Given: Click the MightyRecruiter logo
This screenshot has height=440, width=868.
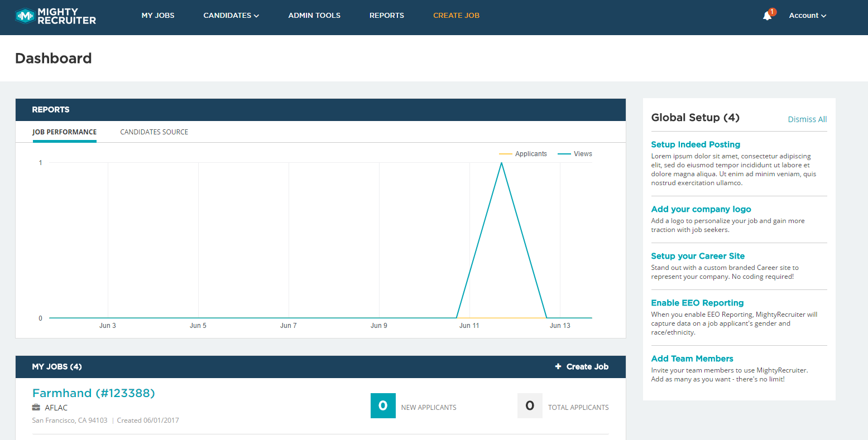Looking at the screenshot, I should coord(56,16).
